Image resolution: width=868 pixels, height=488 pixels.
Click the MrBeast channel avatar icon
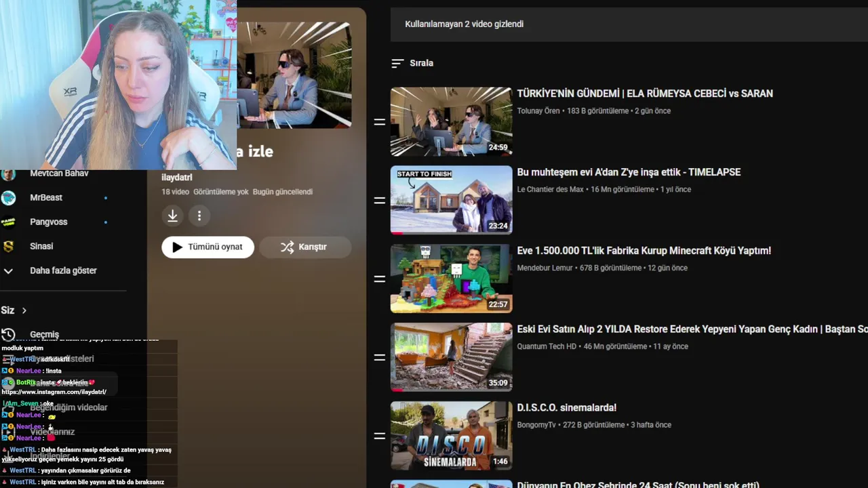tap(8, 198)
